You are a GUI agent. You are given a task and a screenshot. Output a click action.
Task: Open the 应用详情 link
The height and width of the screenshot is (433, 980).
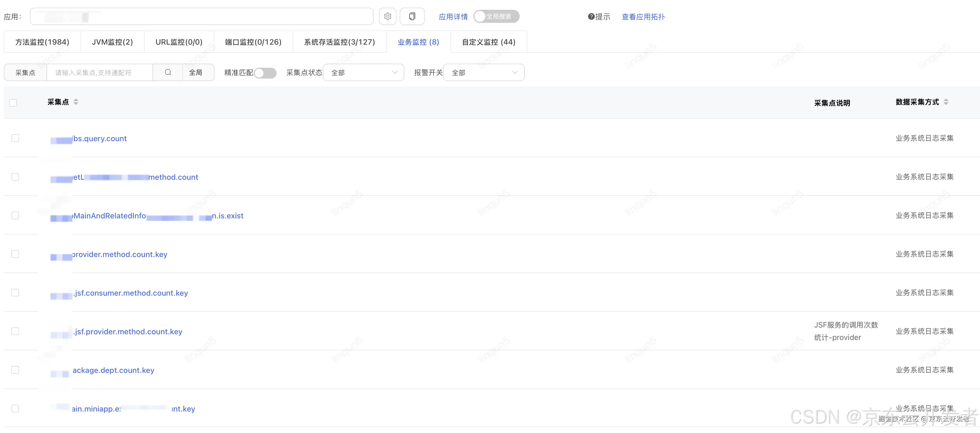coord(453,17)
